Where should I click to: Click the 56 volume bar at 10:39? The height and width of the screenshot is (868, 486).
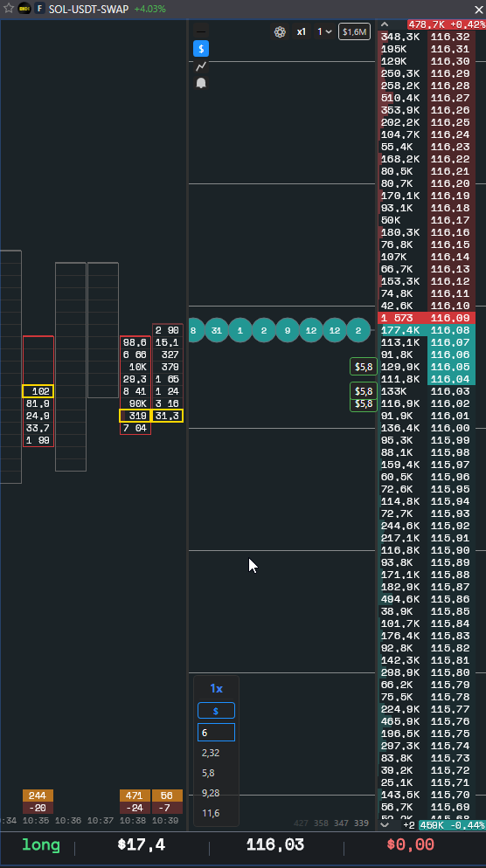(x=167, y=796)
